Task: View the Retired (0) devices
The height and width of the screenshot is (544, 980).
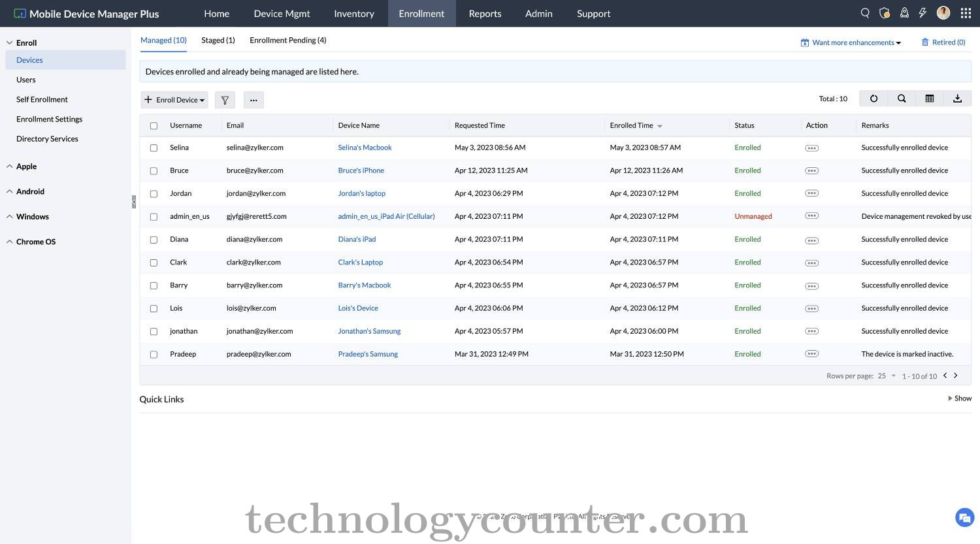Action: click(943, 42)
